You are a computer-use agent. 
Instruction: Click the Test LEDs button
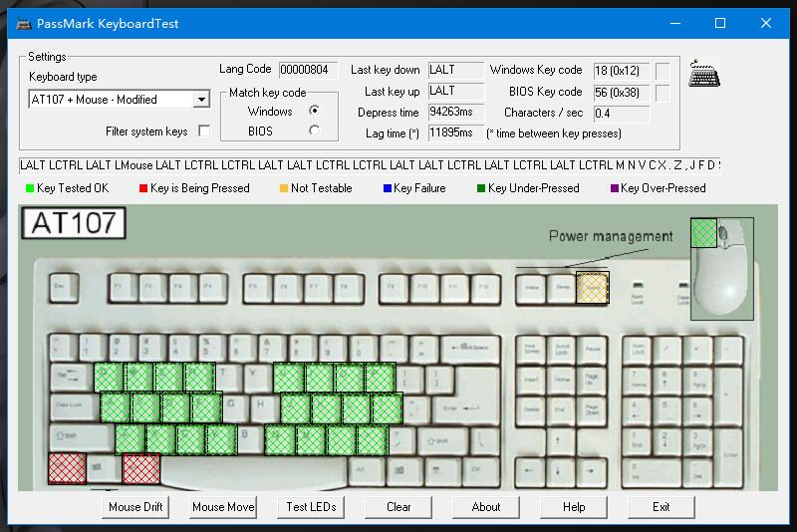[x=311, y=506]
